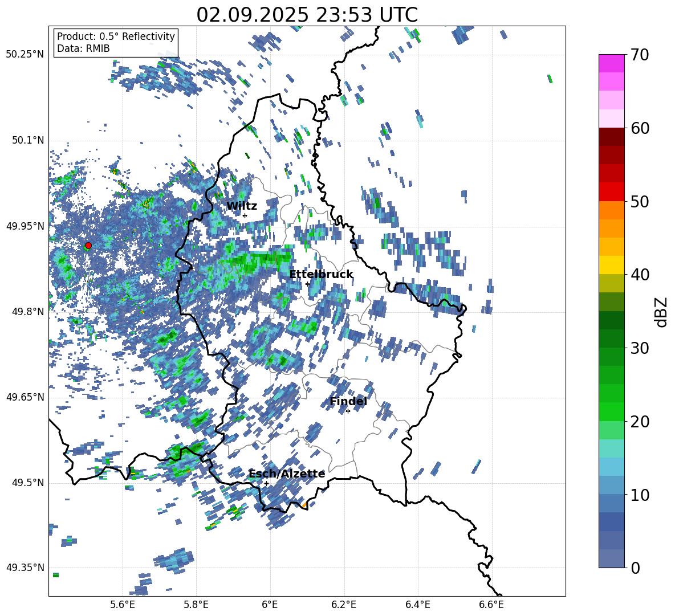Screen dimensions: 675x616
Task: Click the 50 value on colorbar
Action: 640,201
